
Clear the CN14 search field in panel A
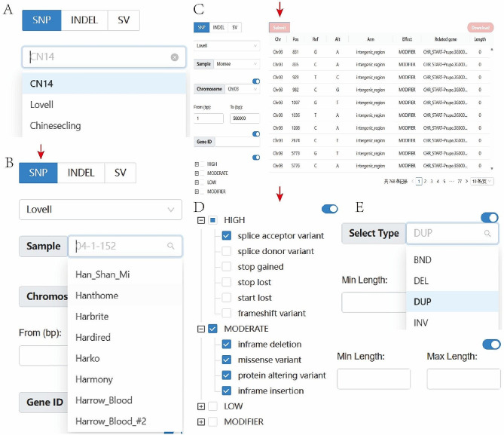175,57
